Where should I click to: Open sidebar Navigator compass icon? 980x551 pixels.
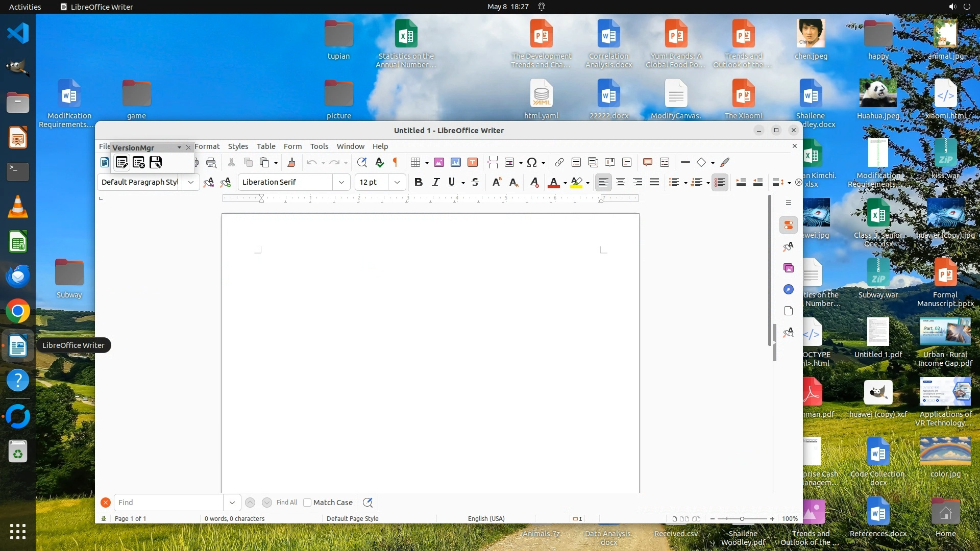point(789,289)
